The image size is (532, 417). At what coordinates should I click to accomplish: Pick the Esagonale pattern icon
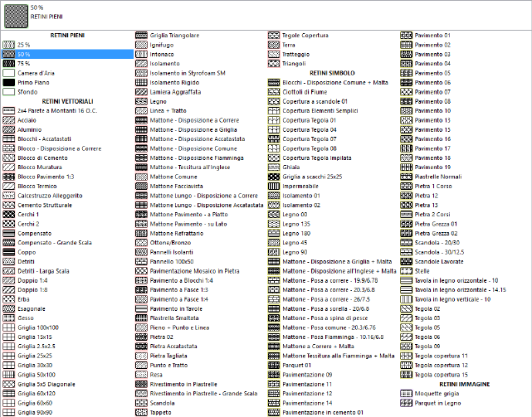[x=9, y=308]
